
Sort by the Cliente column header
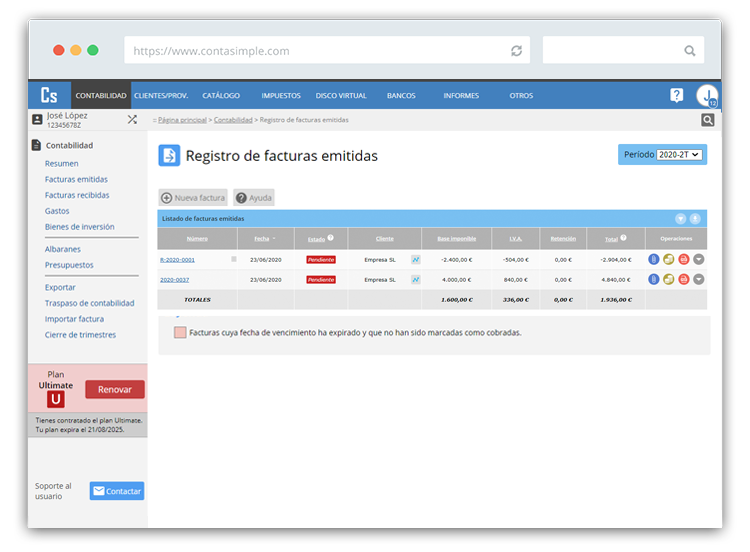[385, 239]
